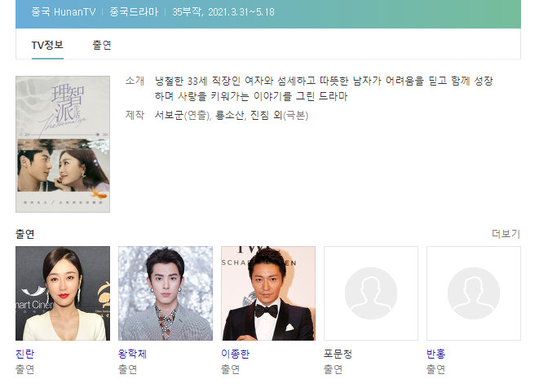539x392 pixels.
Task: Open 더보기 to see more cast
Action: click(x=506, y=234)
